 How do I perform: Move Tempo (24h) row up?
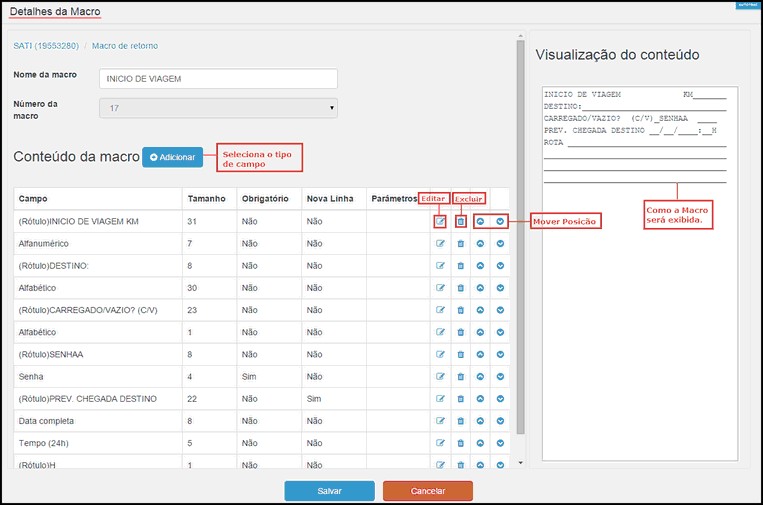click(x=480, y=443)
